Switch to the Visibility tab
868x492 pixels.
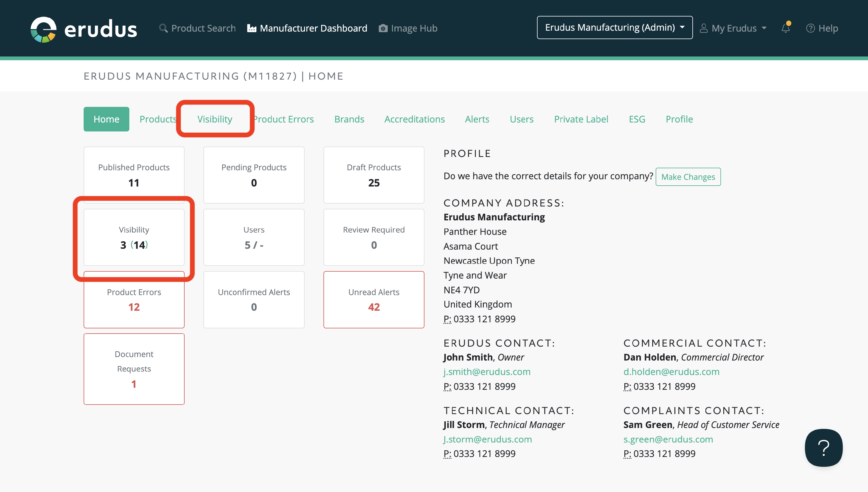[x=215, y=119]
